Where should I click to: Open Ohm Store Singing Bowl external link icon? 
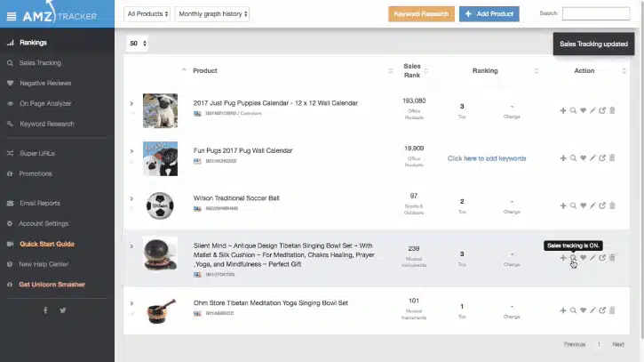click(602, 310)
